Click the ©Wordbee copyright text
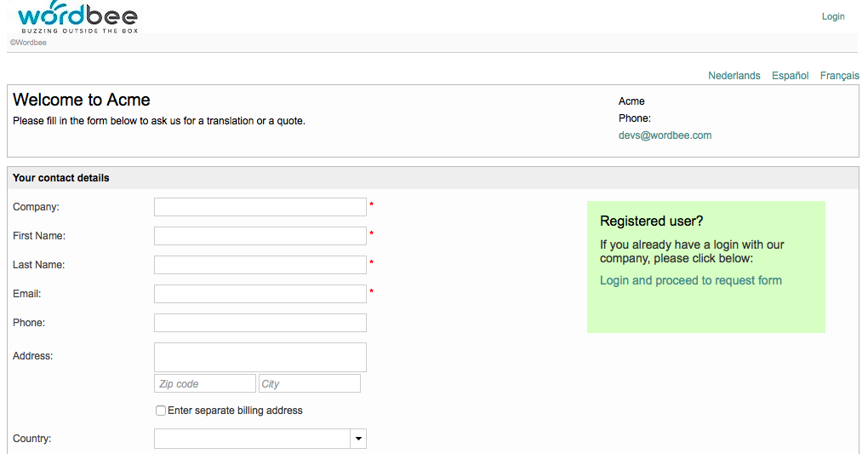The width and height of the screenshot is (868, 454). point(28,43)
